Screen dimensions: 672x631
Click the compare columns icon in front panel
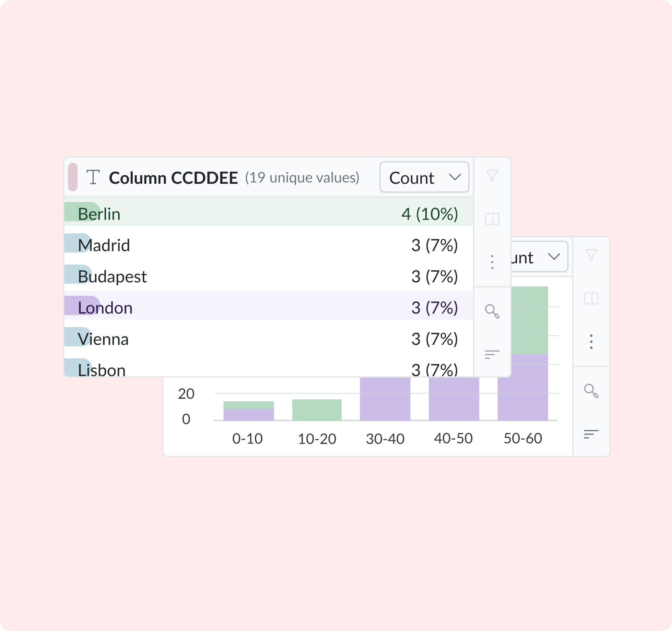[x=492, y=219]
